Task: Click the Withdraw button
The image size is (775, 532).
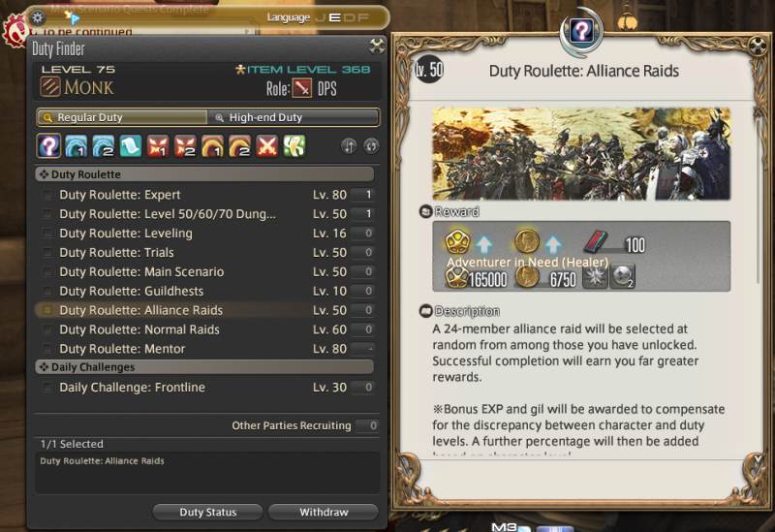Action: click(324, 513)
